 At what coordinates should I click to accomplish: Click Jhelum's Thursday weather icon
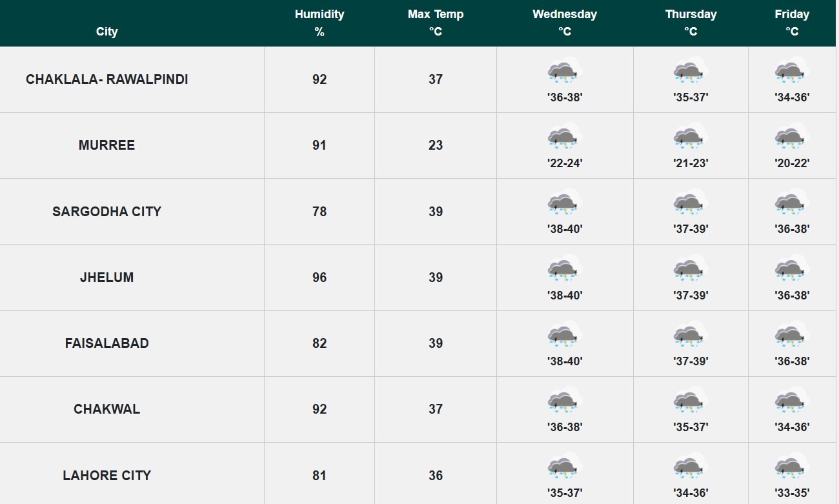691,270
